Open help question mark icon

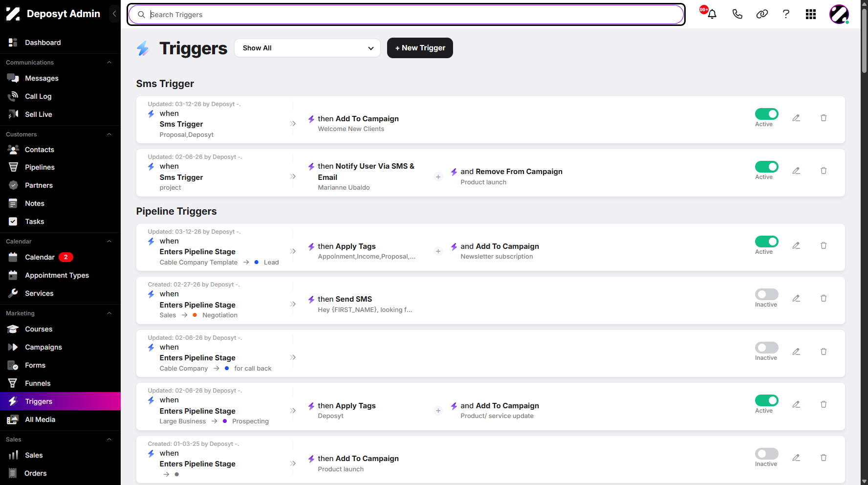(x=786, y=14)
